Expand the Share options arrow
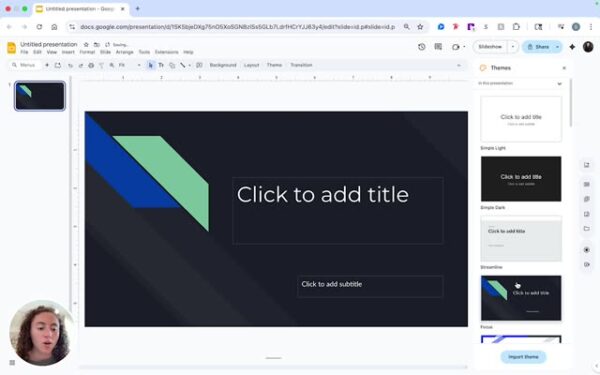The width and height of the screenshot is (600, 375). pos(558,47)
